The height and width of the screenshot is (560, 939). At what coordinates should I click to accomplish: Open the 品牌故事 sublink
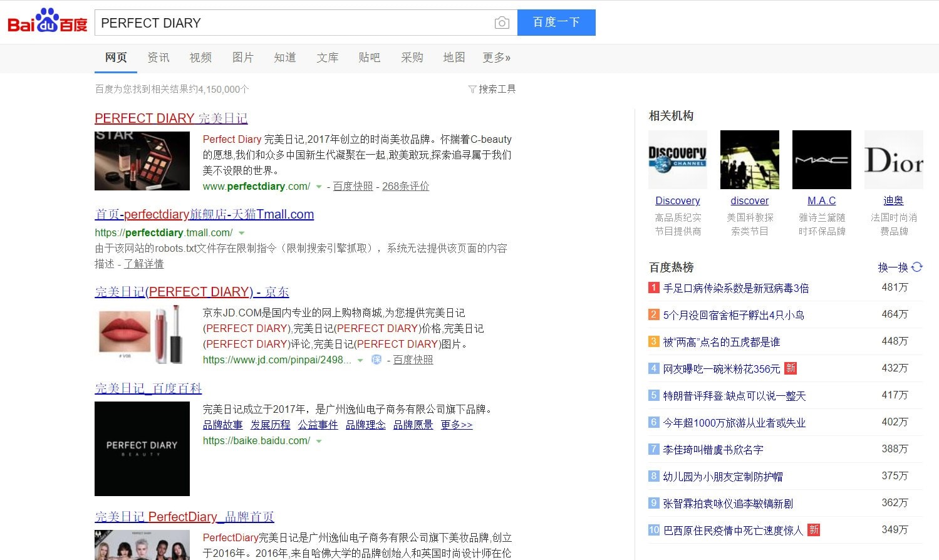point(222,425)
